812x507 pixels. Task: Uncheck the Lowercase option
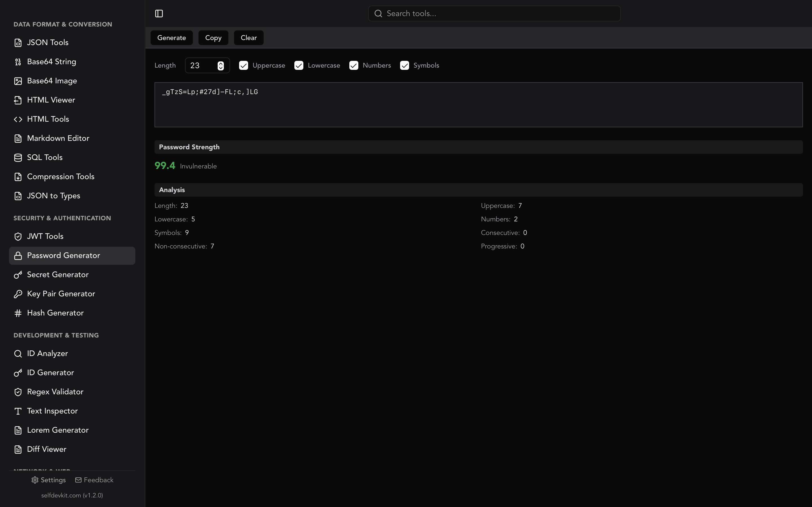[299, 65]
